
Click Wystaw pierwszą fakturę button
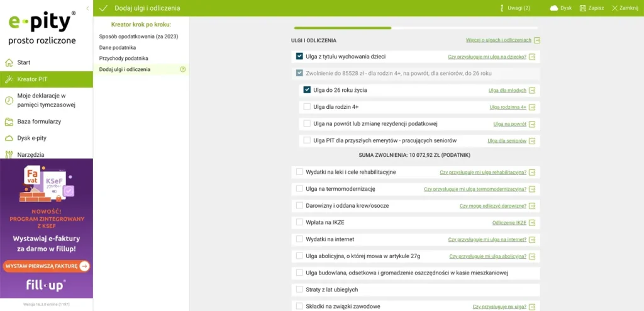pyautogui.click(x=47, y=266)
